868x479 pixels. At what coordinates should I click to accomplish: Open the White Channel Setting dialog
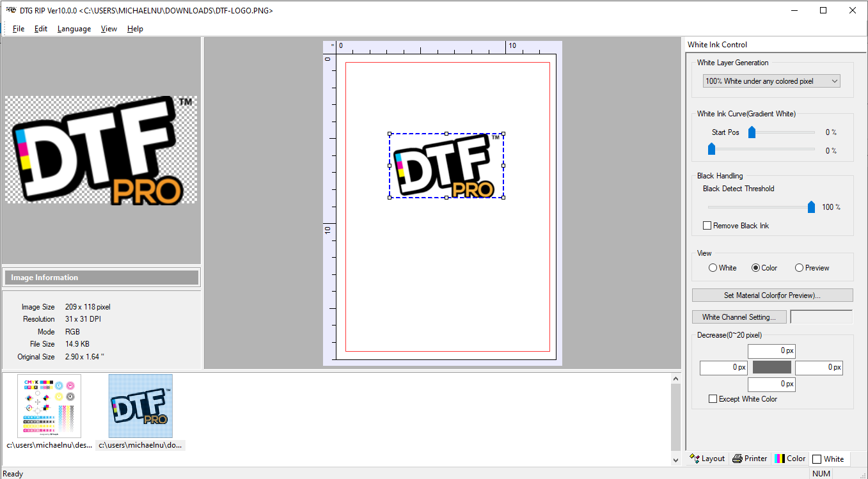739,317
